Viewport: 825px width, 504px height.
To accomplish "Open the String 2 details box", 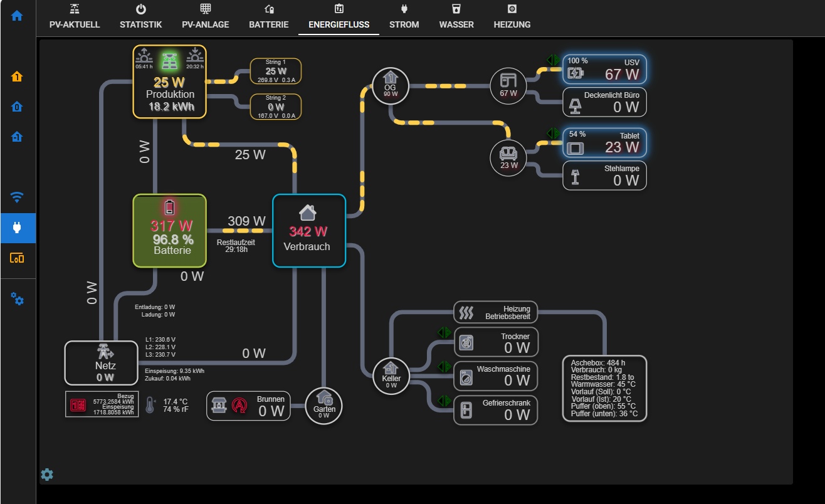I will [276, 107].
